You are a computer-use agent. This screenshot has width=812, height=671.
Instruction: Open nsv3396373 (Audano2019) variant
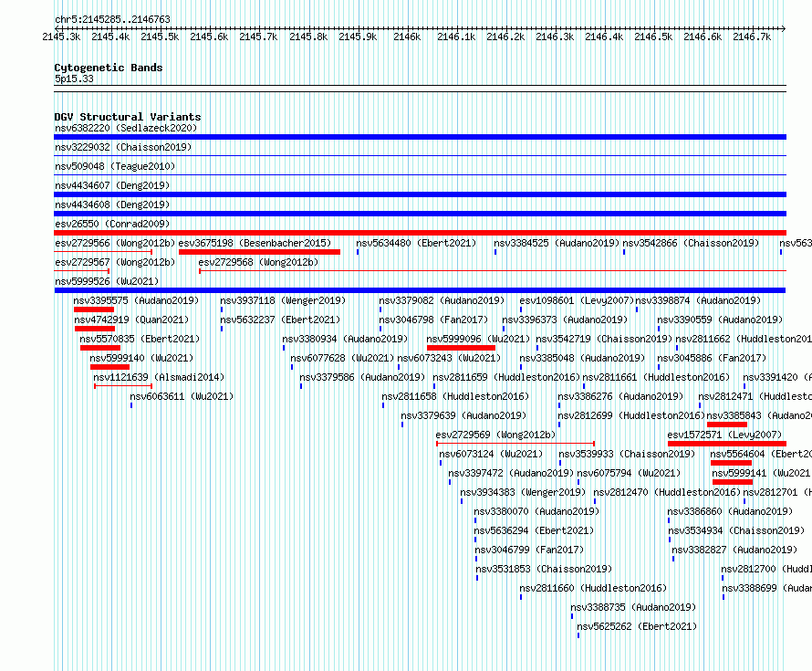click(565, 320)
